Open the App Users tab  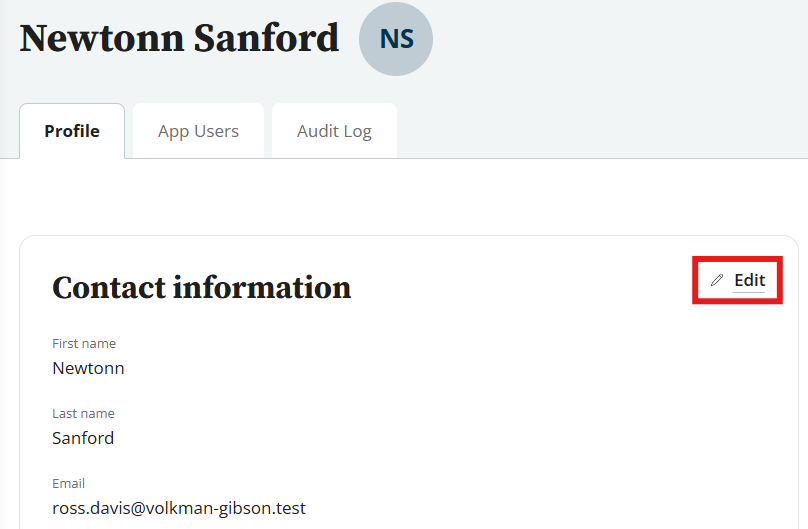[198, 131]
